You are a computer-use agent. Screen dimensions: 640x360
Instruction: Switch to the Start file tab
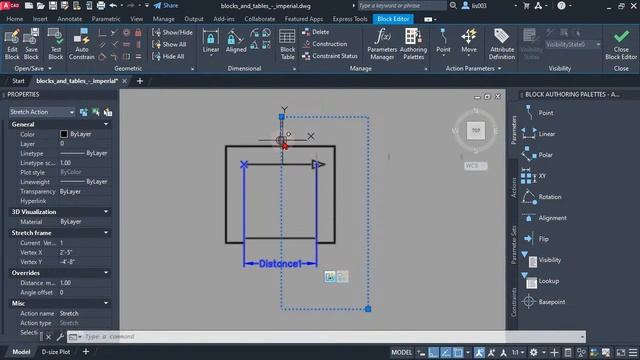[x=18, y=81]
